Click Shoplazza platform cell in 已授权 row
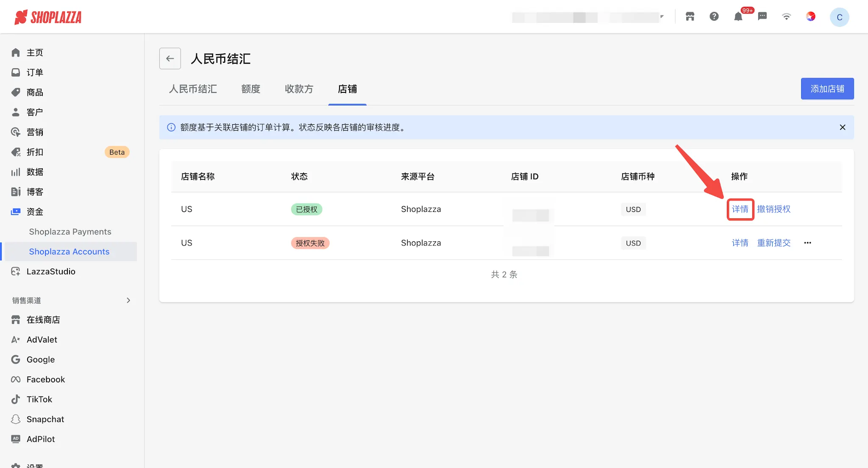The width and height of the screenshot is (868, 468). click(421, 209)
